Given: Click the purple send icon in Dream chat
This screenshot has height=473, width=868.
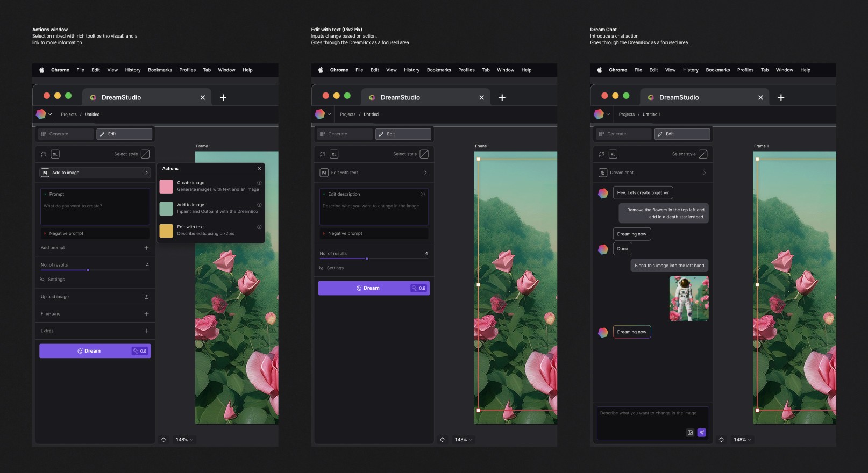Looking at the screenshot, I should (x=701, y=433).
